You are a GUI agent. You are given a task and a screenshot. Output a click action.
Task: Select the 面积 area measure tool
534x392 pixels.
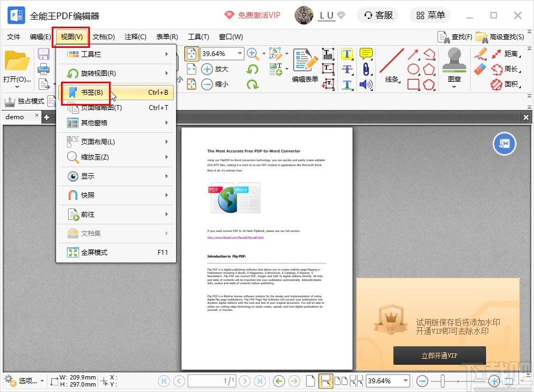pyautogui.click(x=506, y=84)
